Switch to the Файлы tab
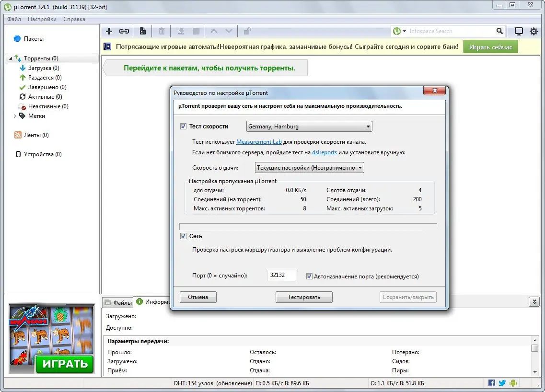545x392 pixels. pyautogui.click(x=118, y=303)
